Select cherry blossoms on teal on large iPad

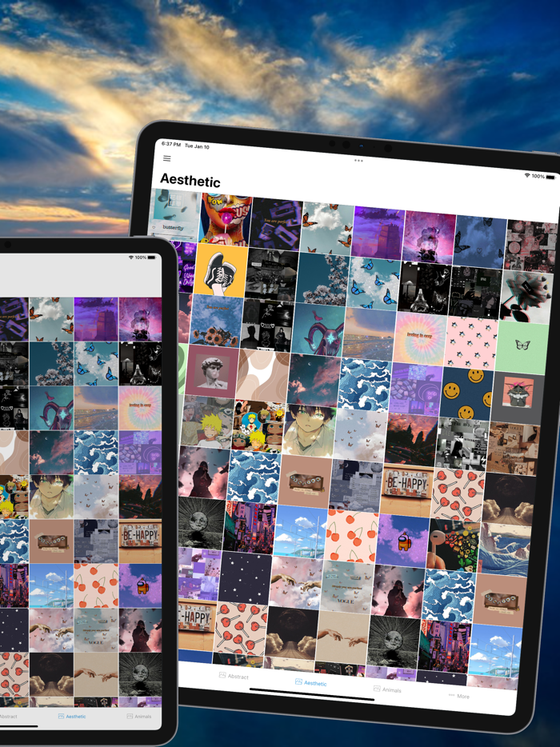click(x=322, y=278)
